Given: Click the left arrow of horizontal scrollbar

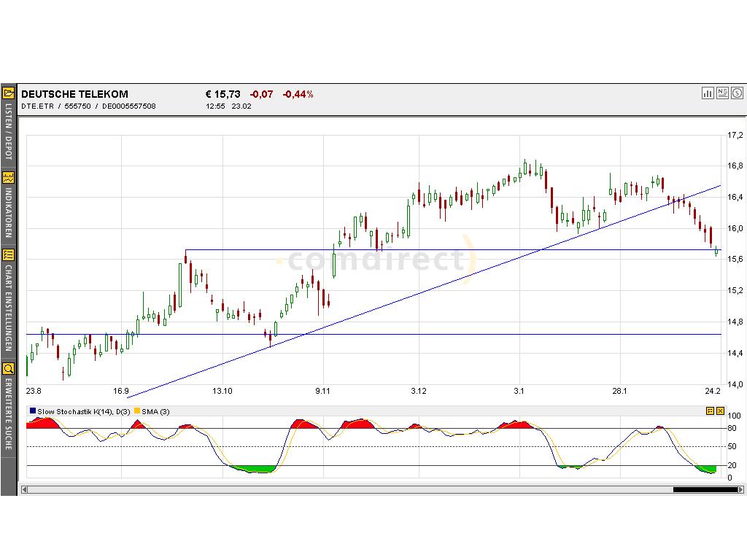Looking at the screenshot, I should [x=24, y=489].
